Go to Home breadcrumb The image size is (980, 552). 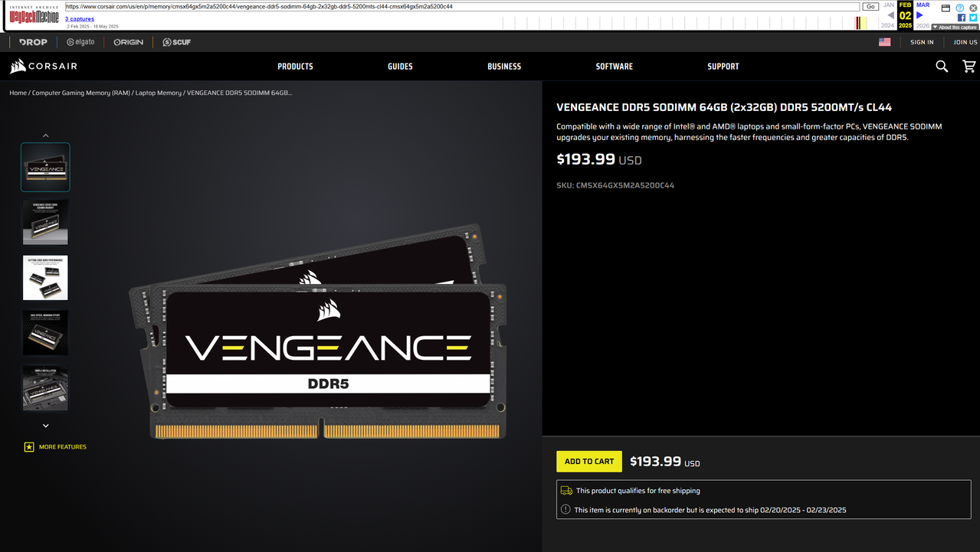18,93
